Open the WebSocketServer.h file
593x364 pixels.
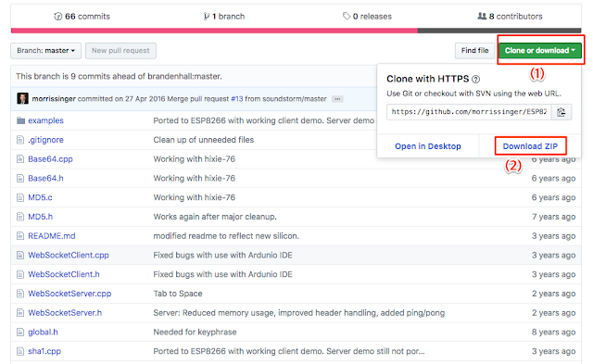click(x=65, y=313)
